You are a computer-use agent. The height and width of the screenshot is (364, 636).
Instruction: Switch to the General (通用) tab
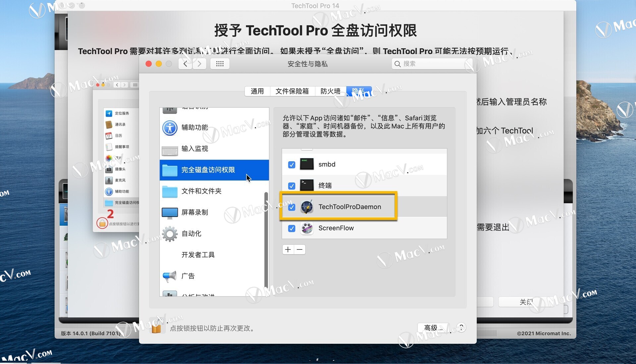coord(257,91)
